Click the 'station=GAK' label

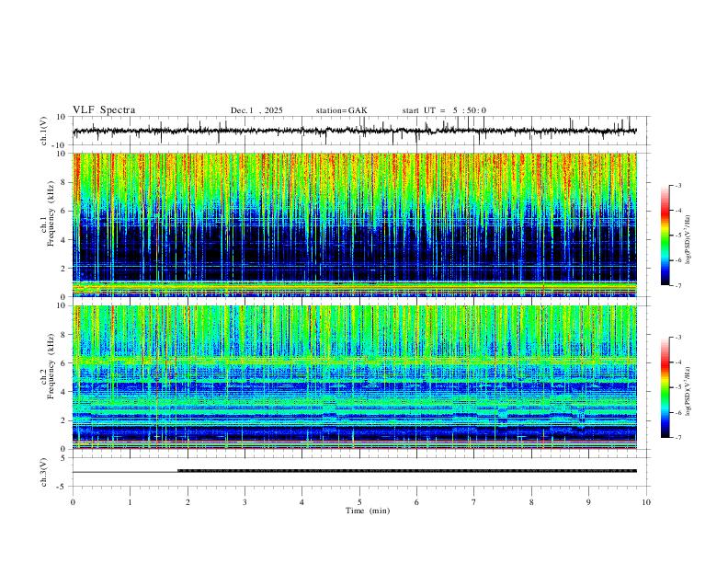click(x=341, y=110)
